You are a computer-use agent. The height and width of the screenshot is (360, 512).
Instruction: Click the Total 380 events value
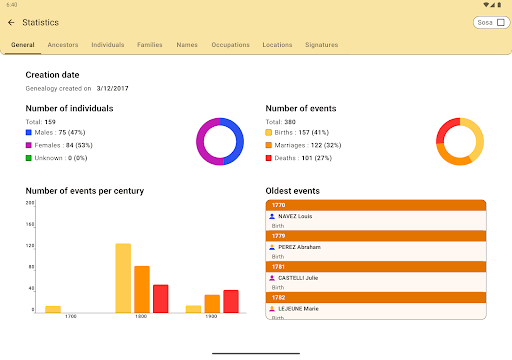290,122
